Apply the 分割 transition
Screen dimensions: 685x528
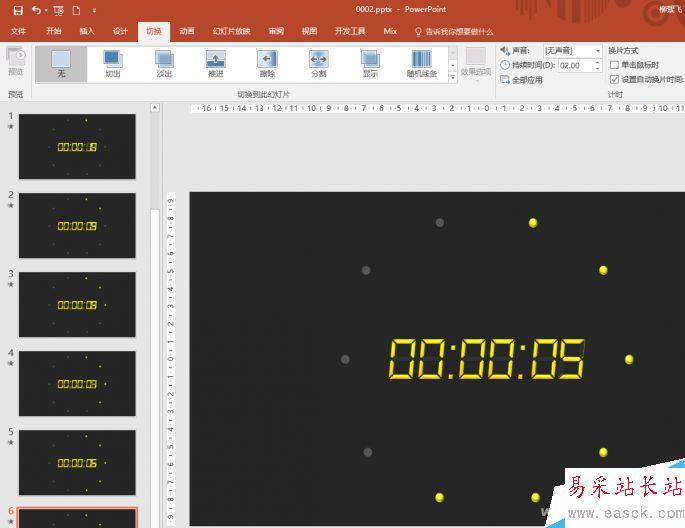319,64
